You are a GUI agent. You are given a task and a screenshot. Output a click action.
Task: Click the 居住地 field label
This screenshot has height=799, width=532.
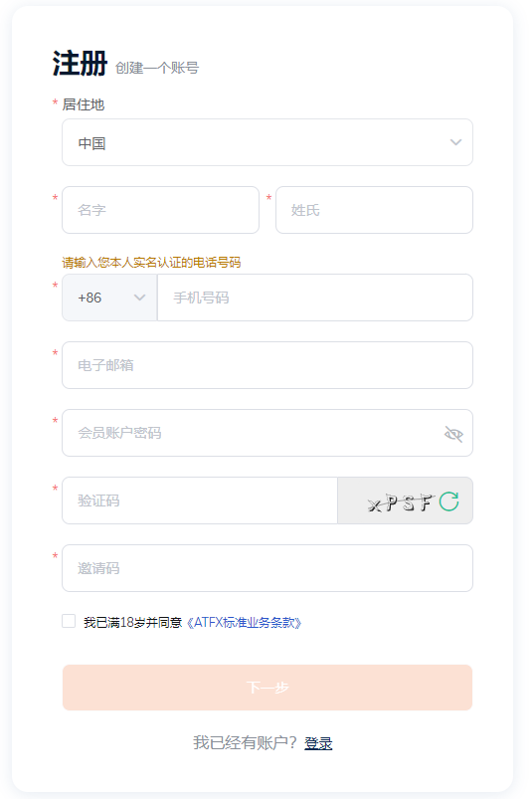tap(84, 104)
